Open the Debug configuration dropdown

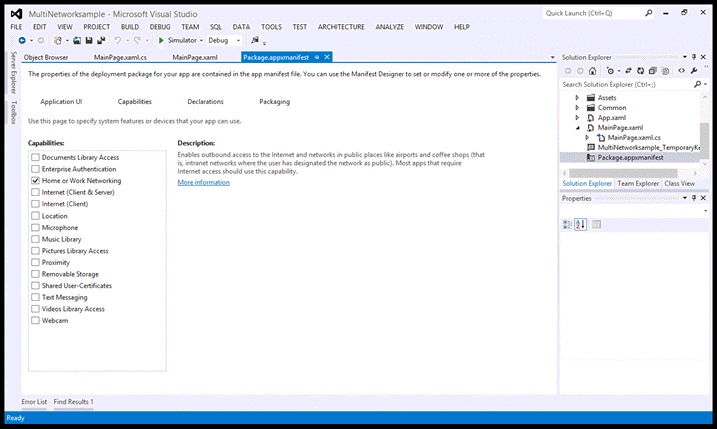[x=224, y=41]
